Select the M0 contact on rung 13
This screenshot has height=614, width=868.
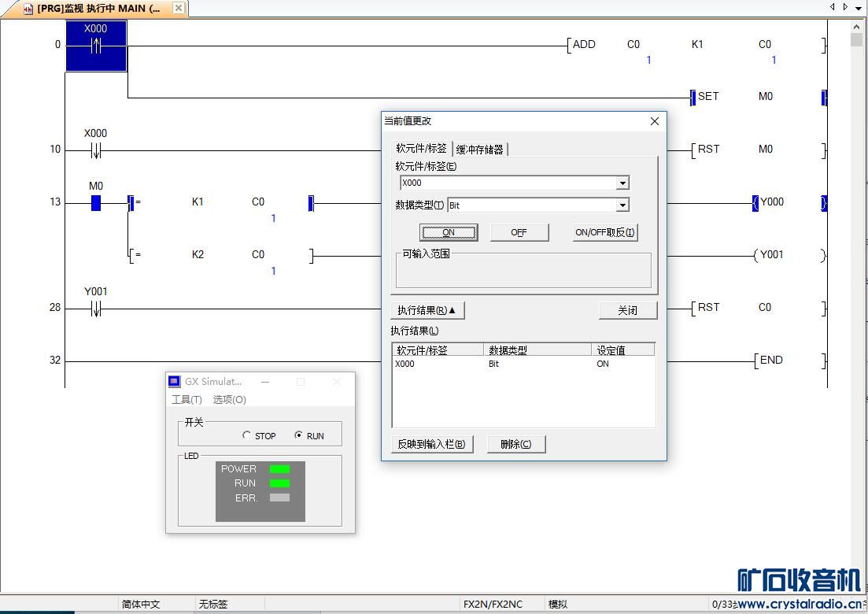click(x=96, y=203)
